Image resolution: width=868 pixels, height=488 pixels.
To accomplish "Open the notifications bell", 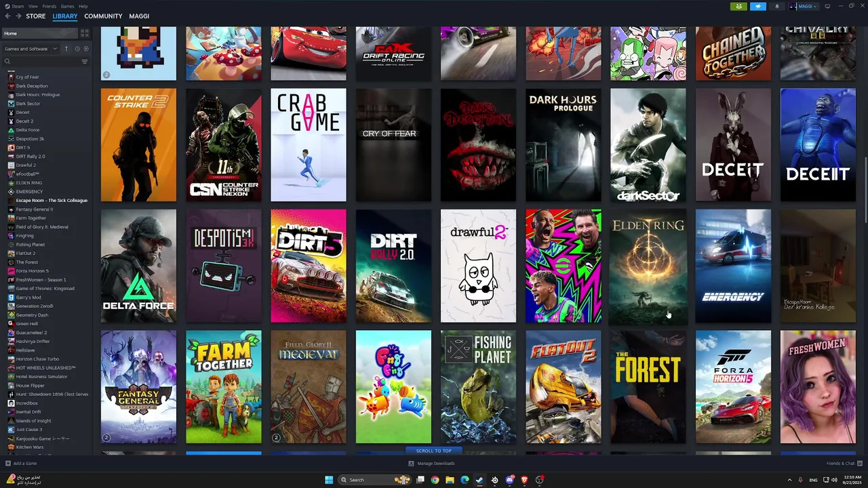I will point(777,6).
